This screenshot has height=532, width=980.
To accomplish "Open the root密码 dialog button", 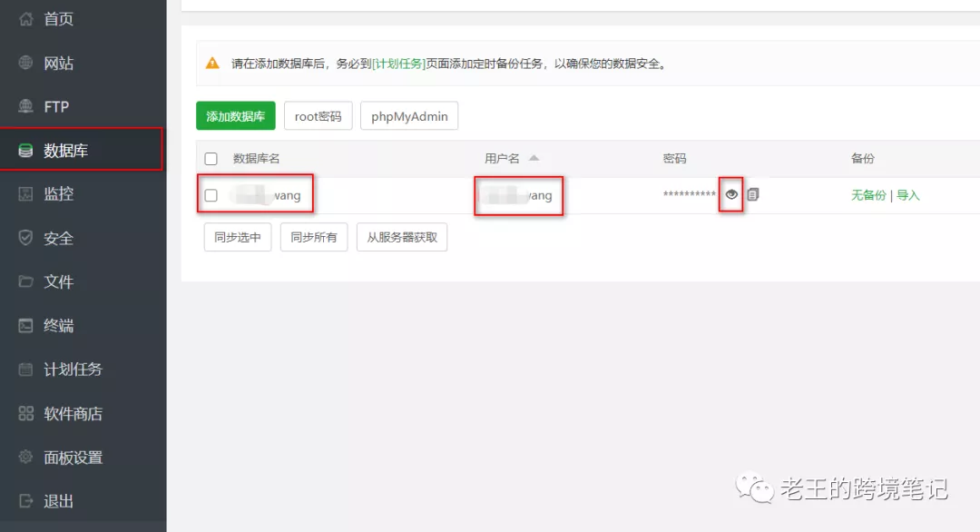I will 318,116.
